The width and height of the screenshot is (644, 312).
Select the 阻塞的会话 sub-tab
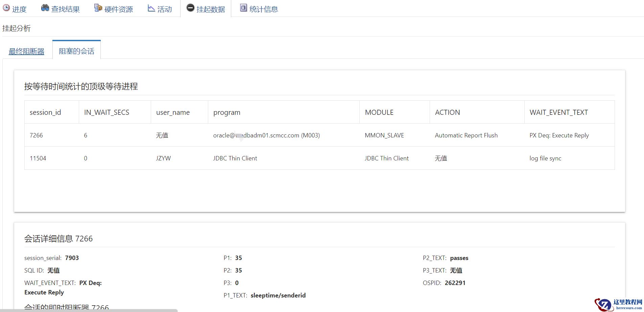pos(76,51)
